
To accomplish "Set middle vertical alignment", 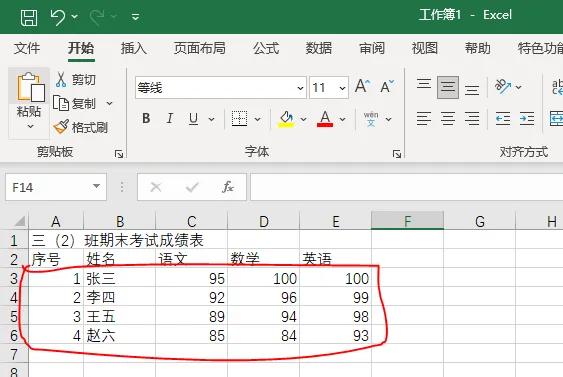I will [x=448, y=87].
